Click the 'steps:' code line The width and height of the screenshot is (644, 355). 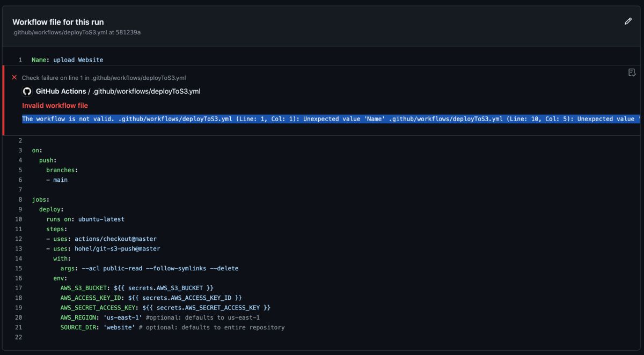pyautogui.click(x=56, y=229)
